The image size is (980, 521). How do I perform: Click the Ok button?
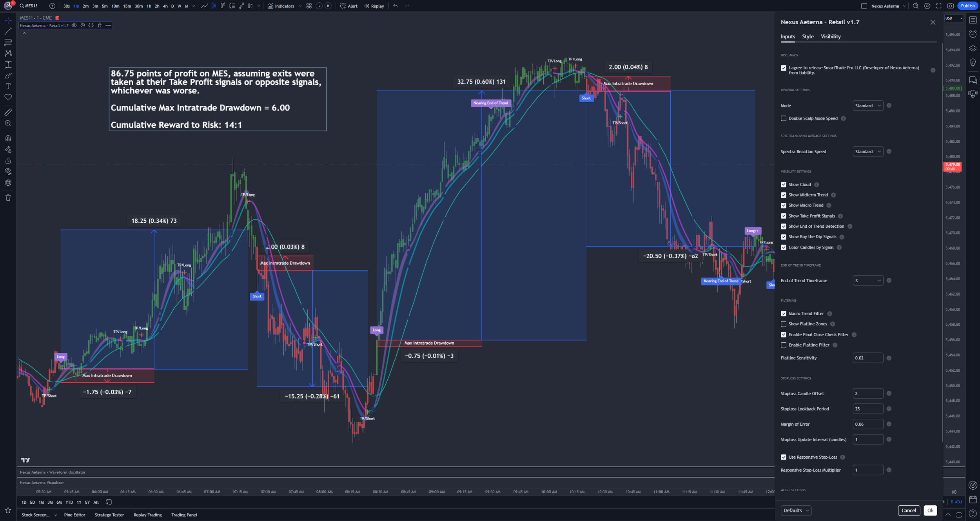[x=930, y=510]
